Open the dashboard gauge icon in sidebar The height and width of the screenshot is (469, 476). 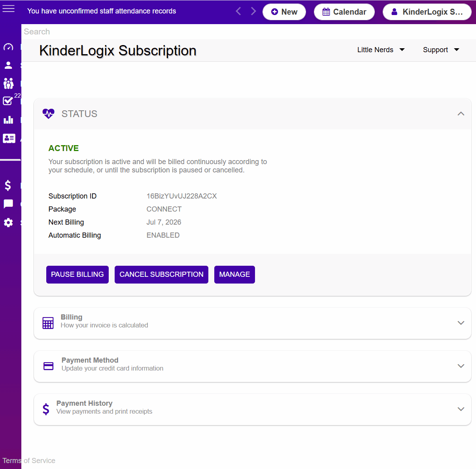(x=8, y=47)
